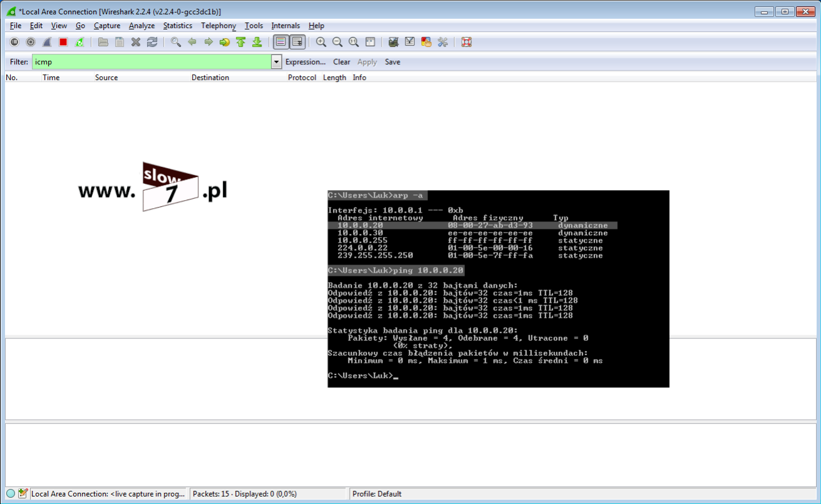Edit display filters icon
The image size is (821, 504).
(x=410, y=42)
